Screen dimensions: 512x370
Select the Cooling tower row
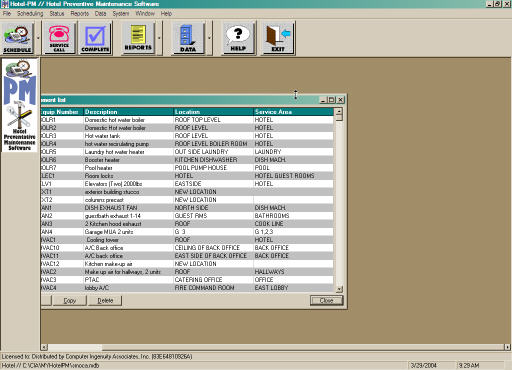coord(187,240)
